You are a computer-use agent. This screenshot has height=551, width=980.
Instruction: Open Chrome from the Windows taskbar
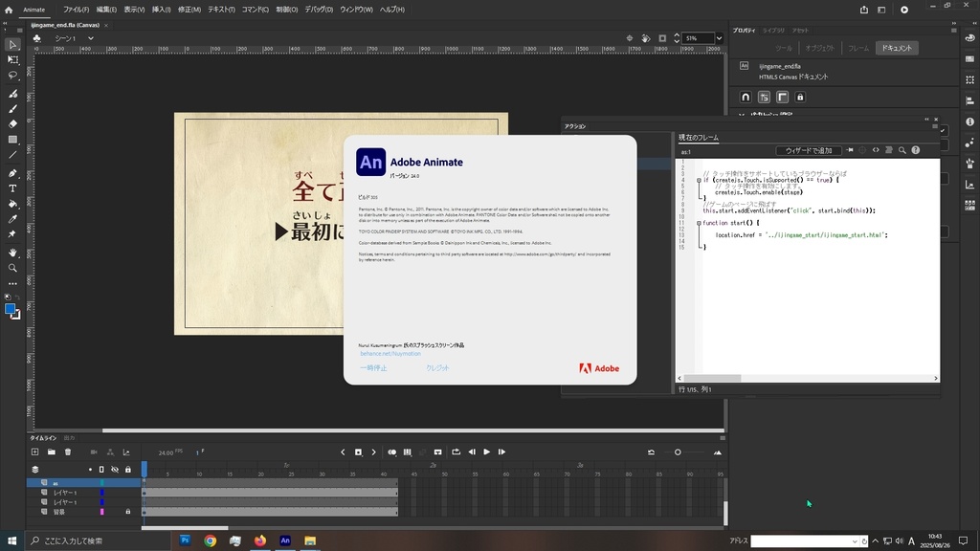[x=210, y=540]
